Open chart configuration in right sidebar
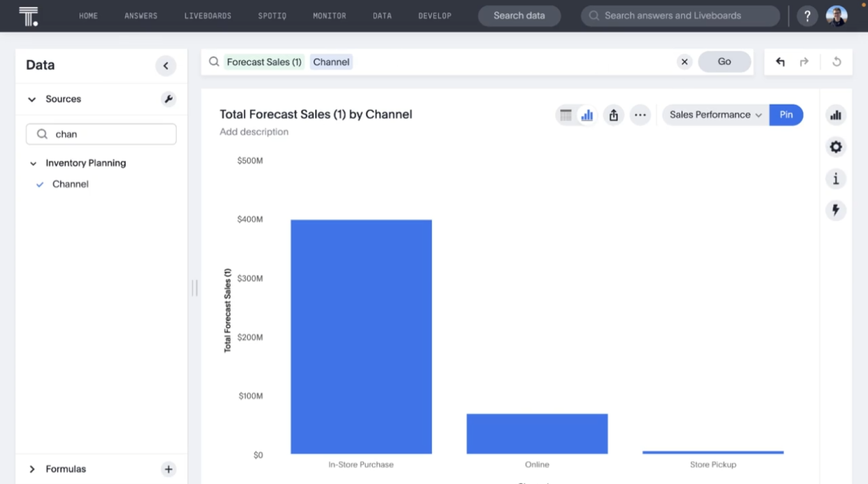 (836, 115)
